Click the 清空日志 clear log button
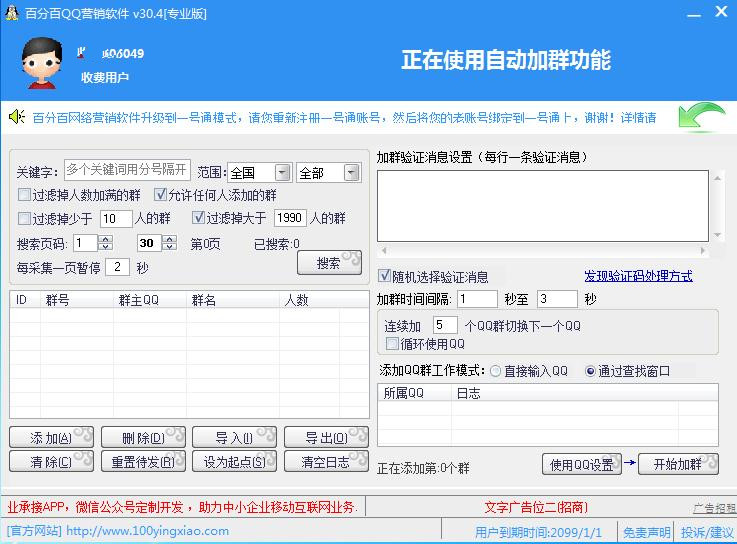Image resolution: width=737 pixels, height=544 pixels. pyautogui.click(x=326, y=462)
